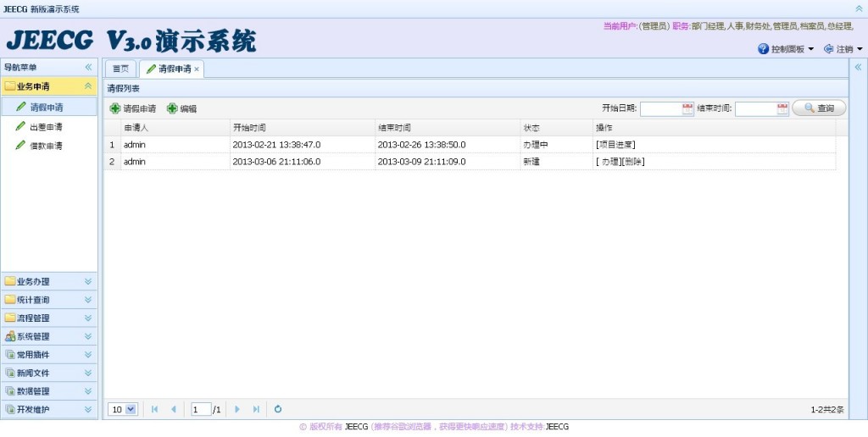This screenshot has height=437, width=868.
Task: Click the 开始时间 column header
Action: [303, 127]
